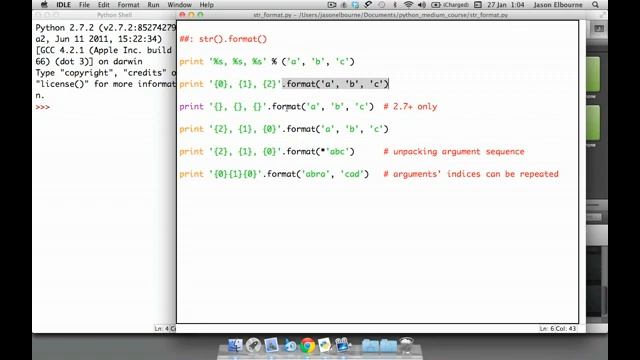
Task: Open Preview app from the dock
Action: (271, 345)
